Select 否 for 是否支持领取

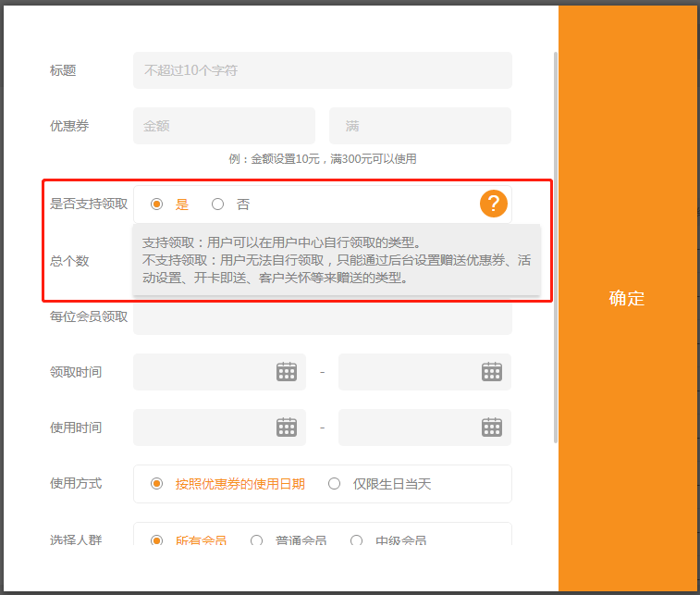218,205
